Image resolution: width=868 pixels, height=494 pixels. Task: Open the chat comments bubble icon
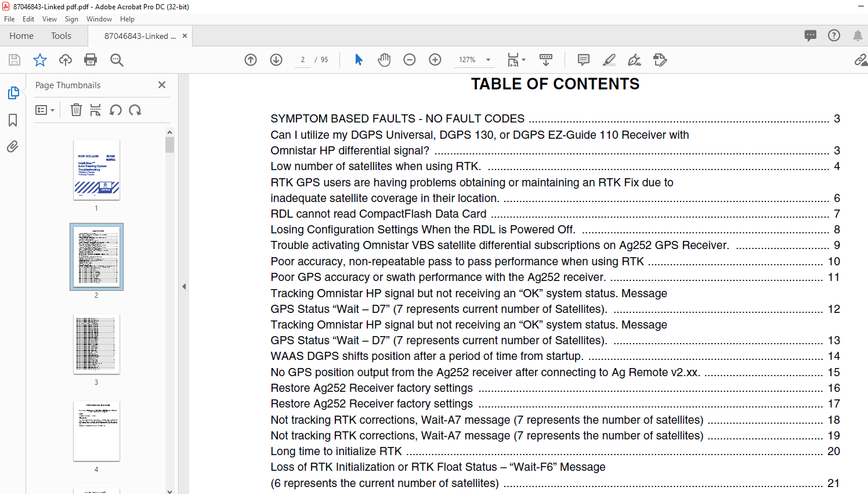[x=811, y=35]
